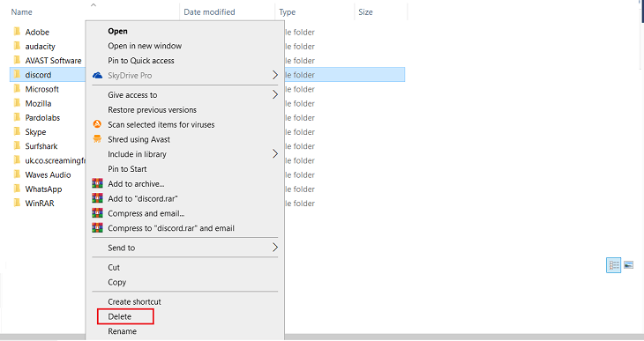644x341 pixels.
Task: Expand the Give access to submenu arrow
Action: pyautogui.click(x=274, y=95)
